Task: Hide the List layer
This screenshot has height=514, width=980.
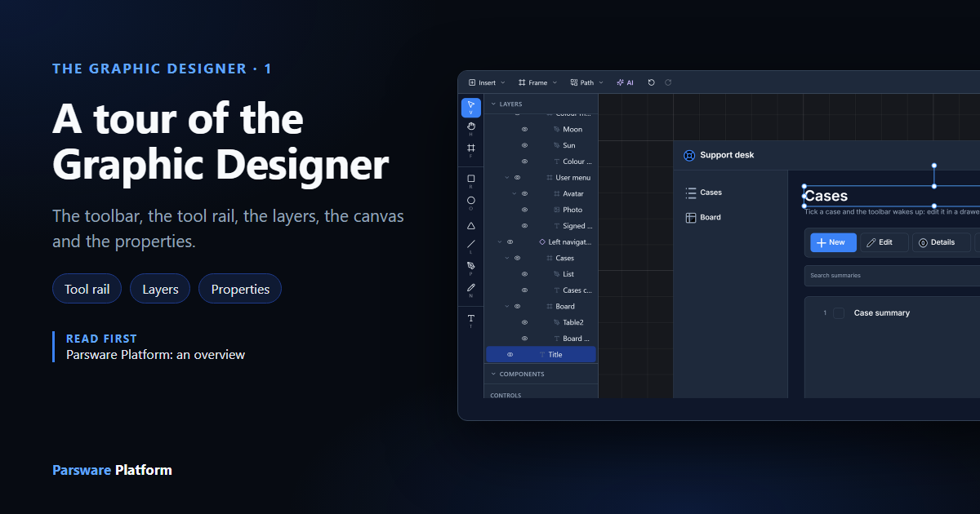Action: point(524,274)
